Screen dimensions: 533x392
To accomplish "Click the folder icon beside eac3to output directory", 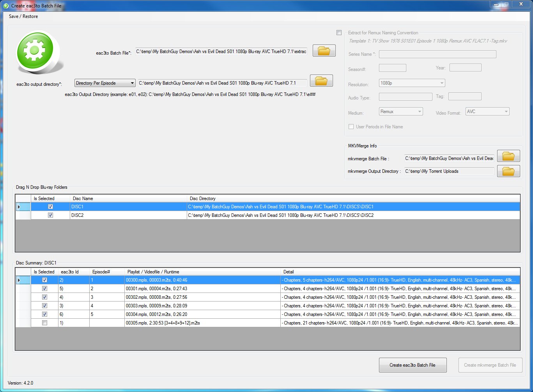I will 321,81.
